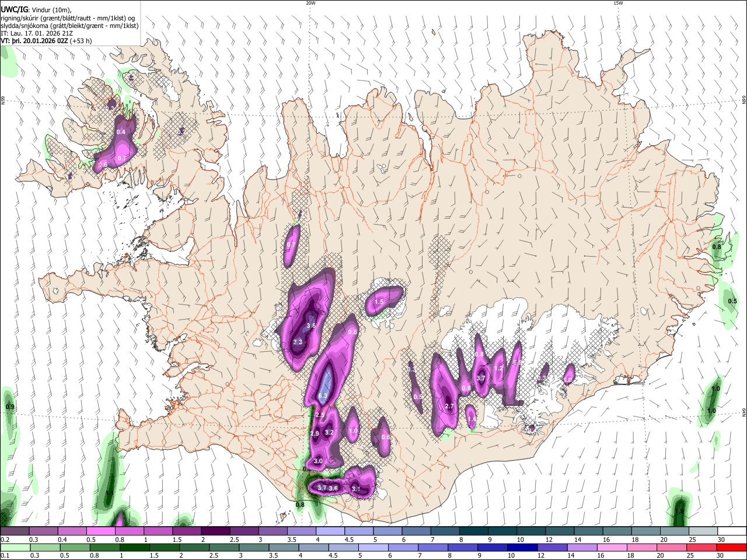Image resolution: width=747 pixels, height=560 pixels.
Task: Click the 0.9 value at the western map edge
Action: (9, 407)
